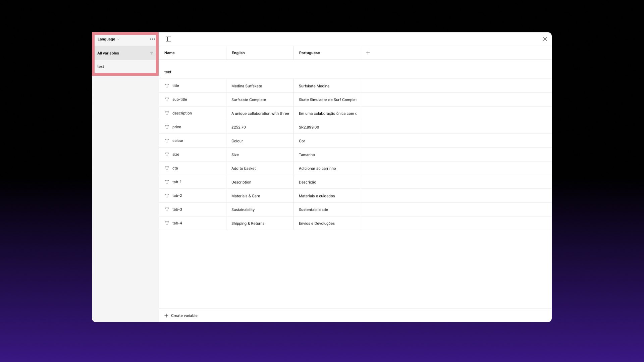
Task: Click the text type icon next to description
Action: coord(167,113)
